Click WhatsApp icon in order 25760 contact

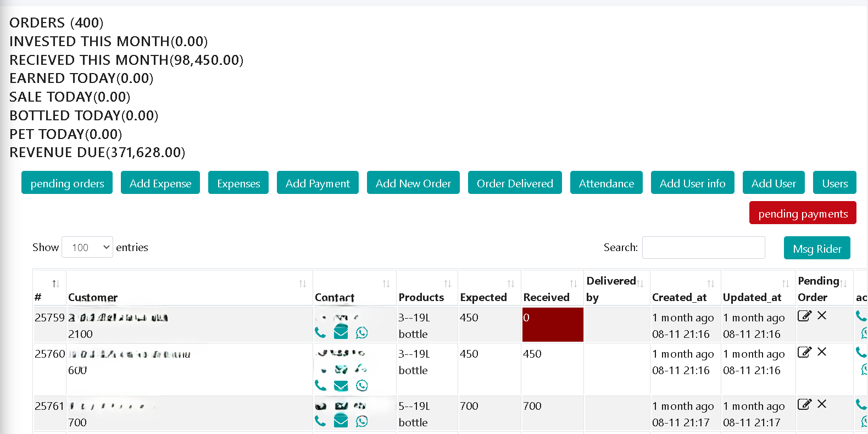(362, 385)
